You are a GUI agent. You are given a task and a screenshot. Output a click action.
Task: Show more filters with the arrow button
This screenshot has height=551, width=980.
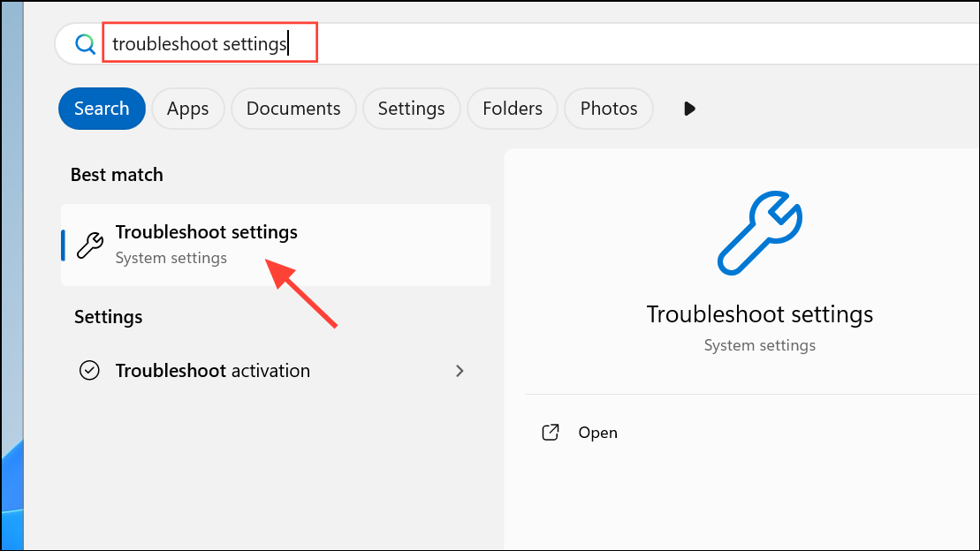[x=690, y=109]
